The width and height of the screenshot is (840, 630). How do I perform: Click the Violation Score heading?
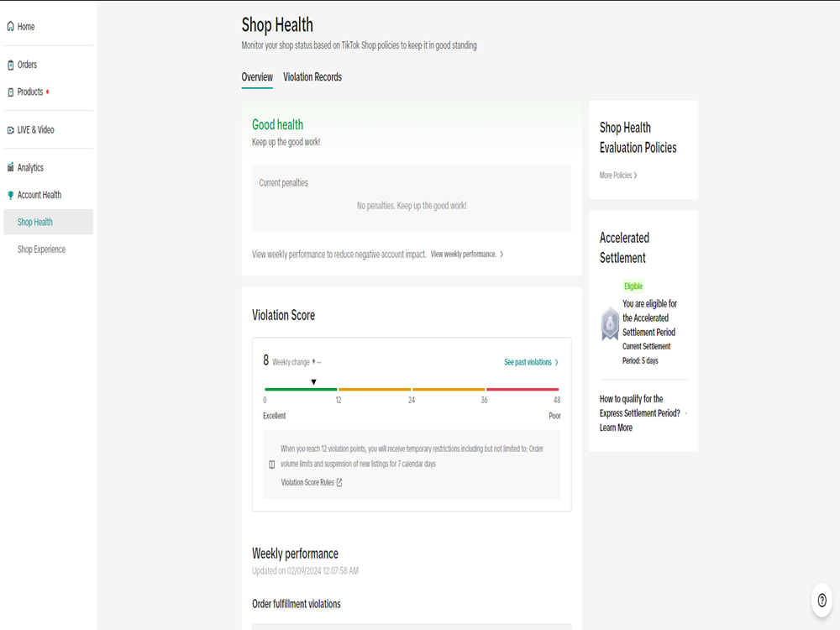pyautogui.click(x=283, y=315)
